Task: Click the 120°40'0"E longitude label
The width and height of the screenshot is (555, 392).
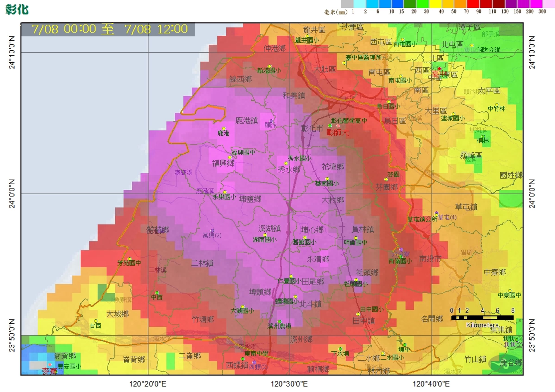Action: pyautogui.click(x=431, y=384)
